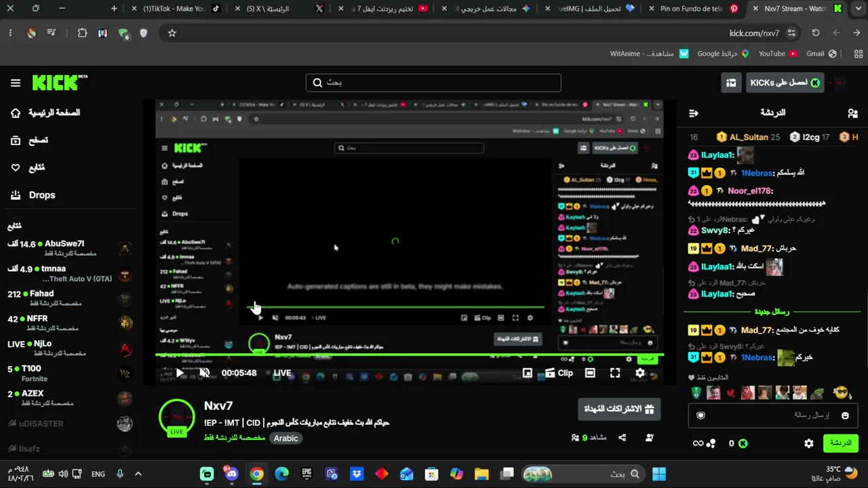The height and width of the screenshot is (488, 868).
Task: Enter fullscreen in the video player
Action: pos(615,373)
